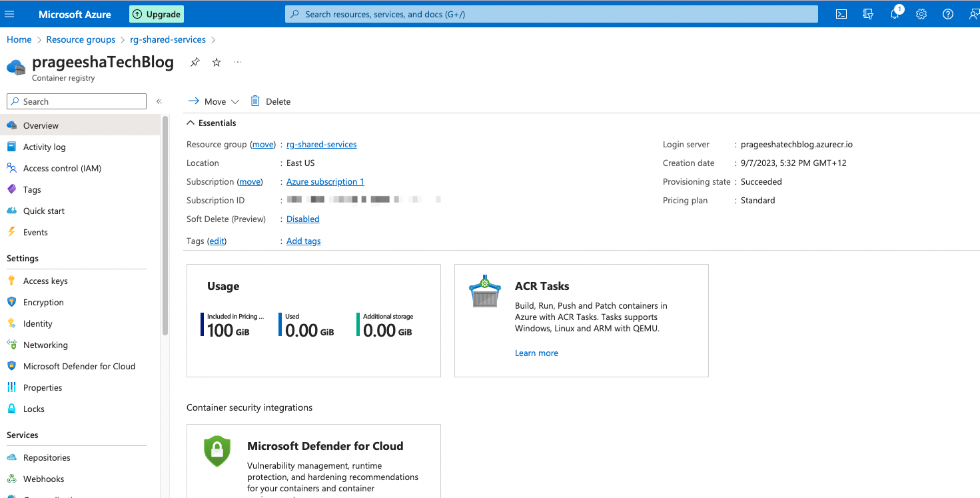The image size is (980, 498).
Task: Collapse the Essentials section
Action: pos(191,123)
